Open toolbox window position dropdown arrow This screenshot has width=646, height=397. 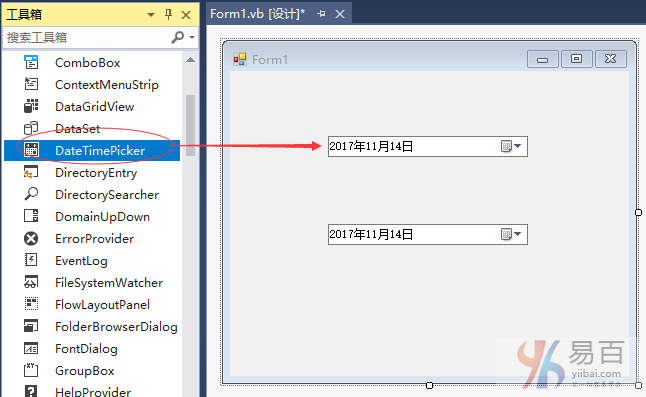point(151,15)
